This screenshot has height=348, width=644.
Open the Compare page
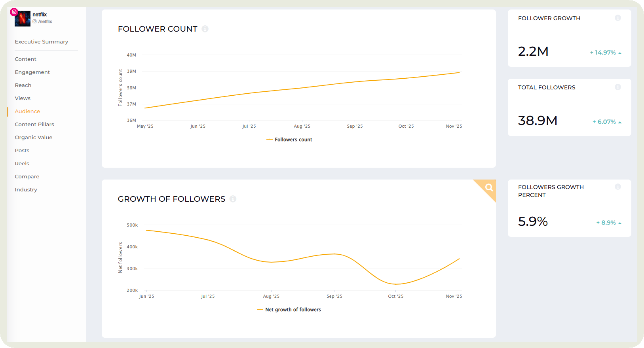click(27, 176)
